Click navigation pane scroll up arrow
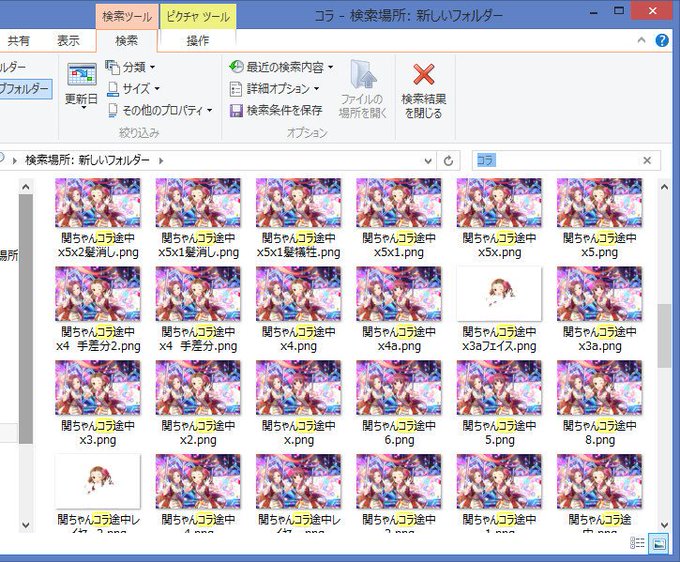The height and width of the screenshot is (562, 680). (26, 187)
